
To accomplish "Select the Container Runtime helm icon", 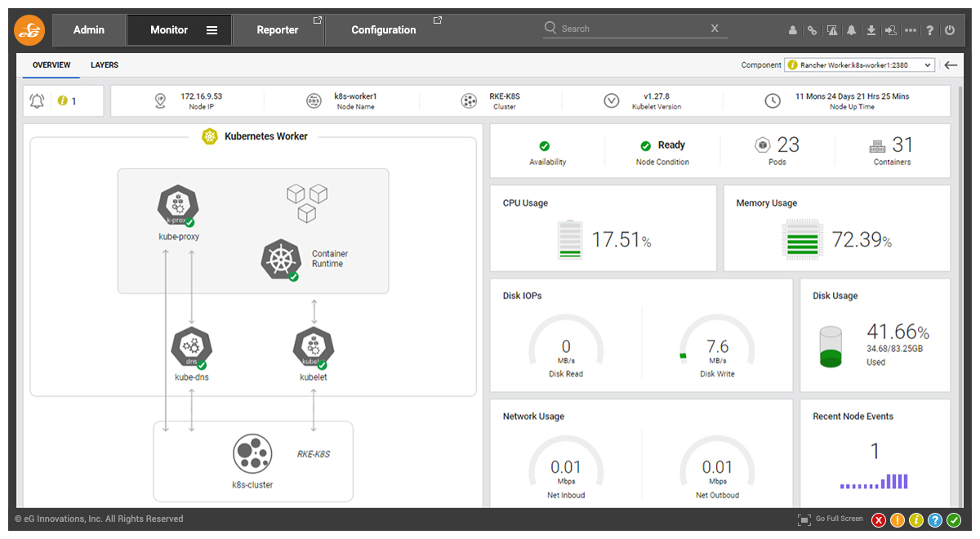I will click(x=281, y=260).
